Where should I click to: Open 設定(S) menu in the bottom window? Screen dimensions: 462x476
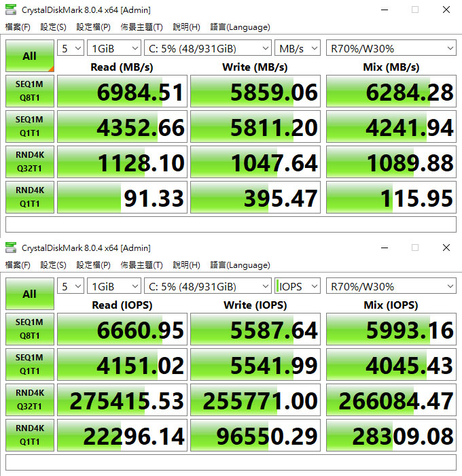(x=54, y=265)
